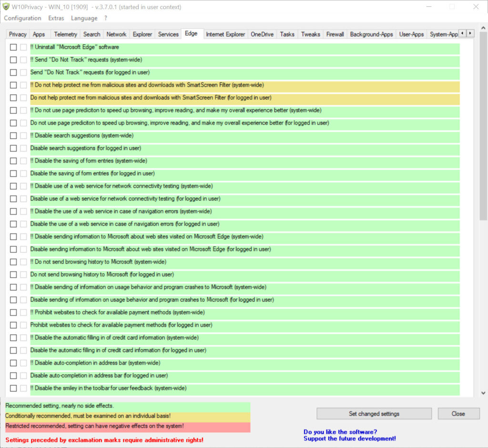
Task: Follow the Support the future development link
Action: pyautogui.click(x=349, y=438)
